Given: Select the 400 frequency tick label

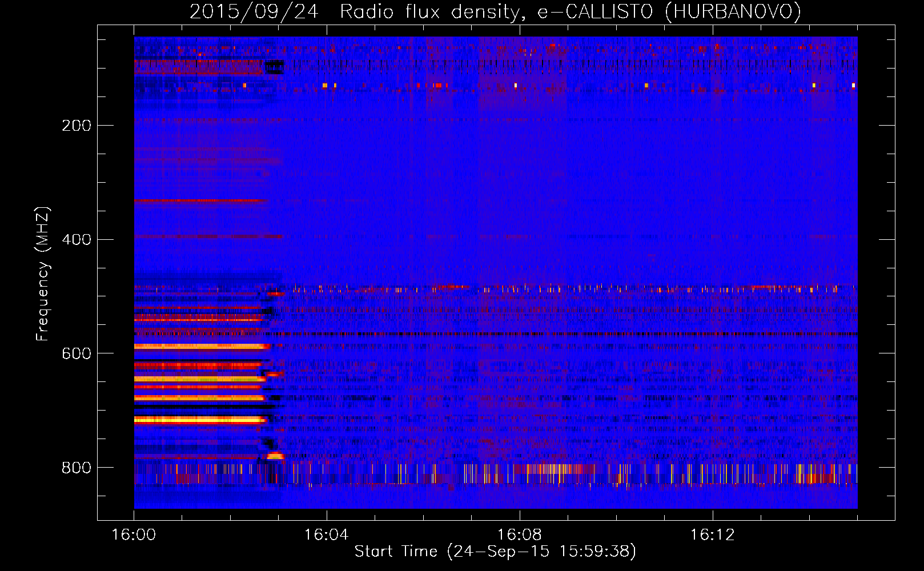Looking at the screenshot, I should click(77, 240).
